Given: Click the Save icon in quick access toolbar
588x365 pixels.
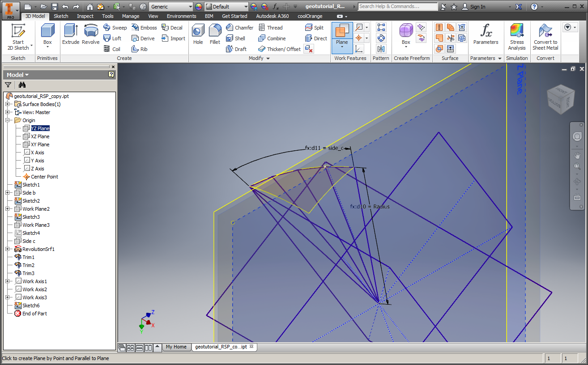Looking at the screenshot, I should pos(54,7).
